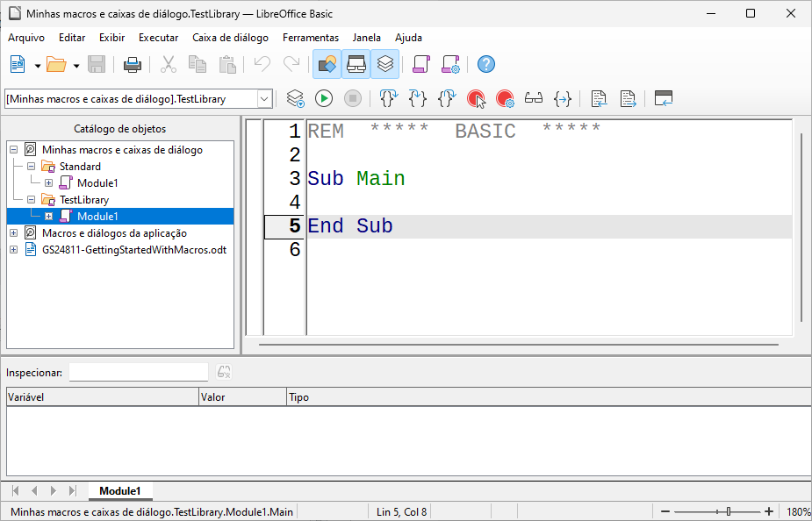Select the Module1 tab at bottom

(120, 491)
